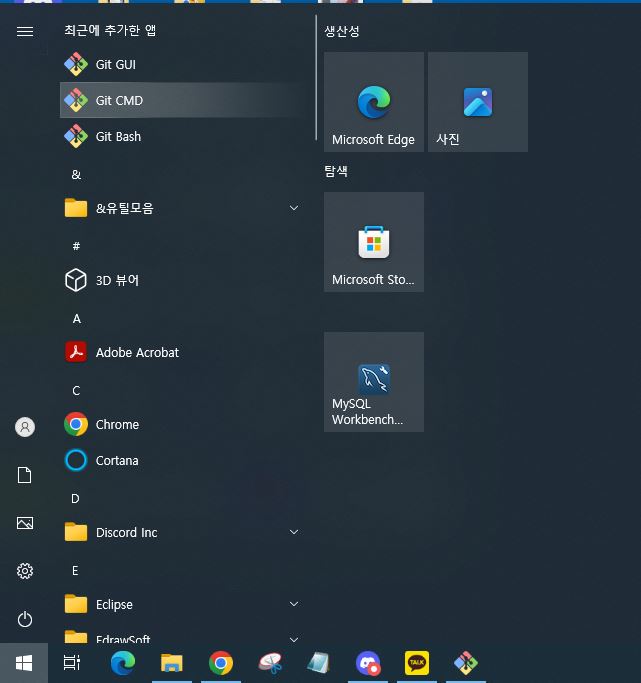Viewport: 641px width, 683px height.
Task: Click the '#' alphabet section header
Action: 76,246
